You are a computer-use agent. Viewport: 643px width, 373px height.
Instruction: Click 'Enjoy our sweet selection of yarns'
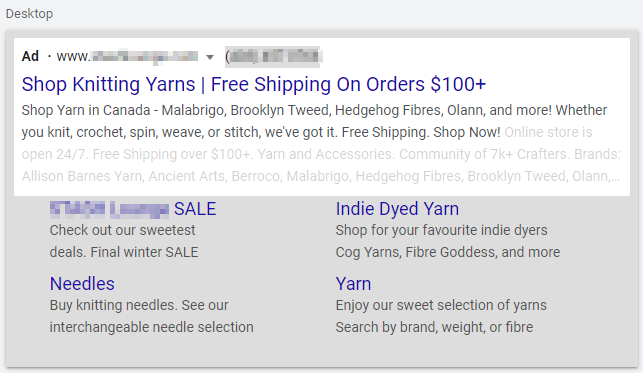[441, 305]
